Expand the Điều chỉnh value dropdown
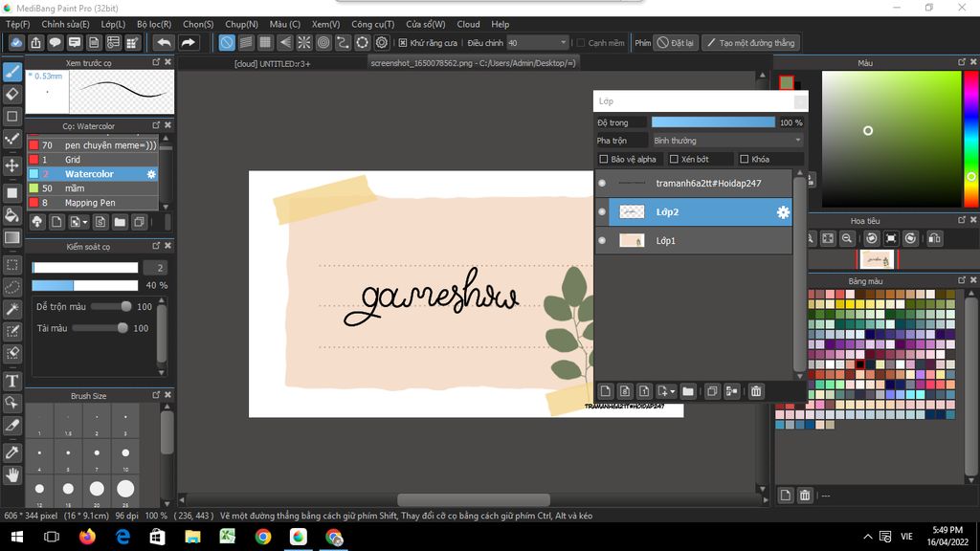 coord(563,43)
